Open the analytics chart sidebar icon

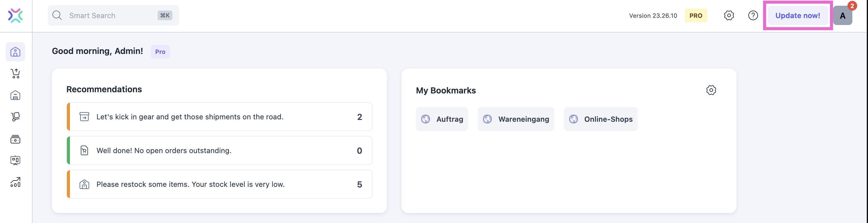point(15,182)
